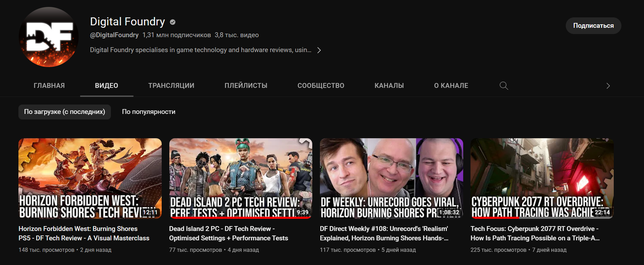Click Dead Island 2 watch progress bar
The height and width of the screenshot is (265, 644).
click(x=241, y=218)
